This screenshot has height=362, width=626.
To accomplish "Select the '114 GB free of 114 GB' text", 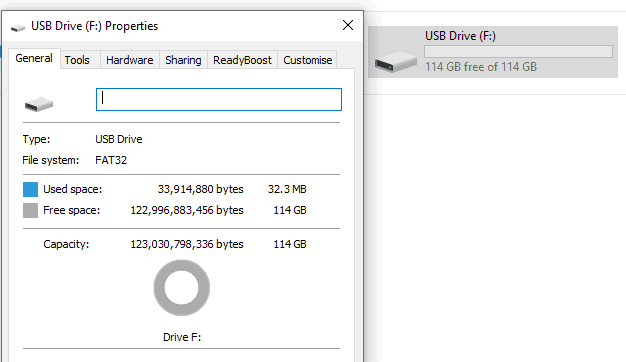I will point(481,67).
